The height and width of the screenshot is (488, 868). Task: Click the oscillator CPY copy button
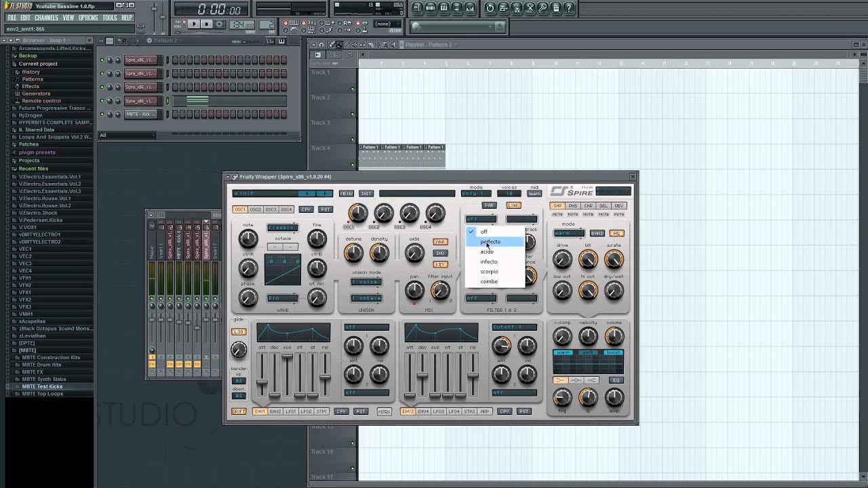[x=306, y=209]
